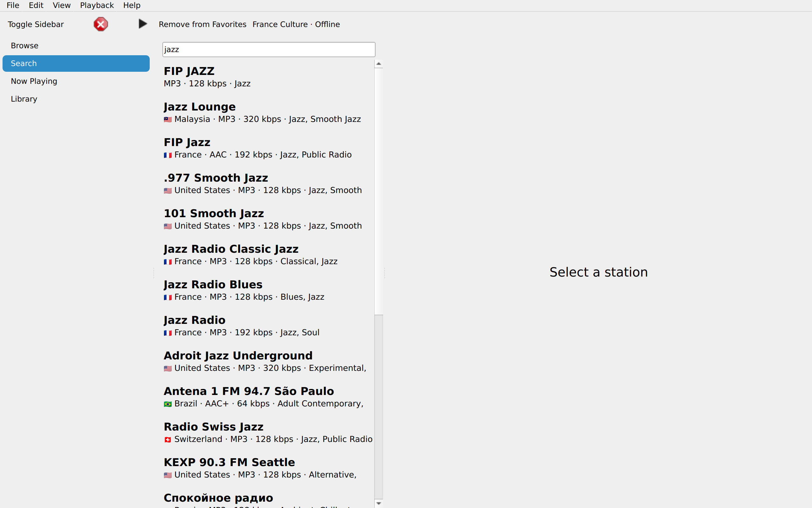Image resolution: width=812 pixels, height=508 pixels.
Task: Open the Help menu
Action: [x=132, y=5]
